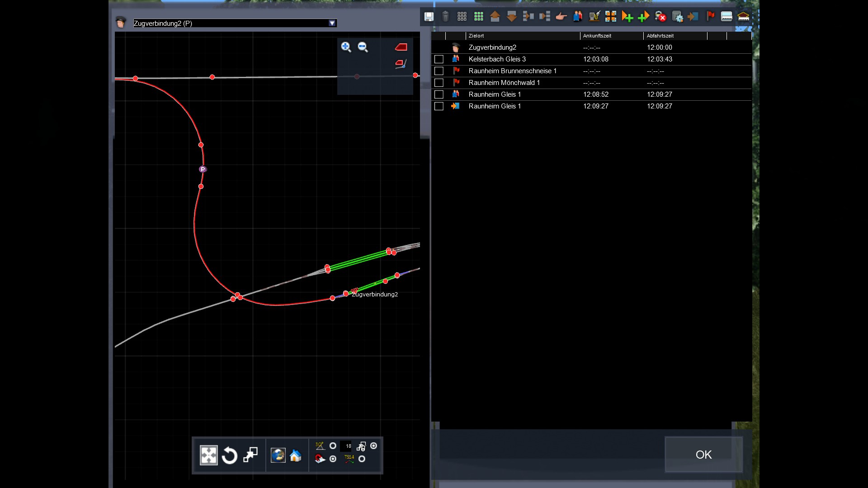
Task: Click the save floppy disk icon
Action: (429, 17)
